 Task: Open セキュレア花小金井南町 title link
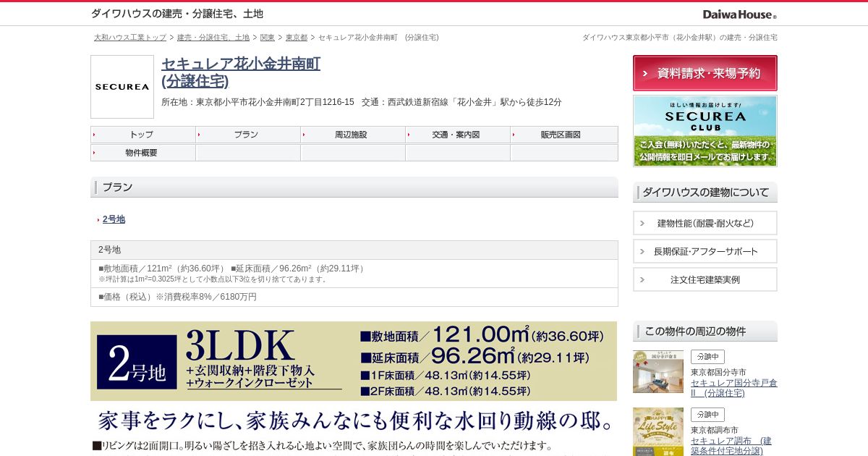(x=241, y=72)
